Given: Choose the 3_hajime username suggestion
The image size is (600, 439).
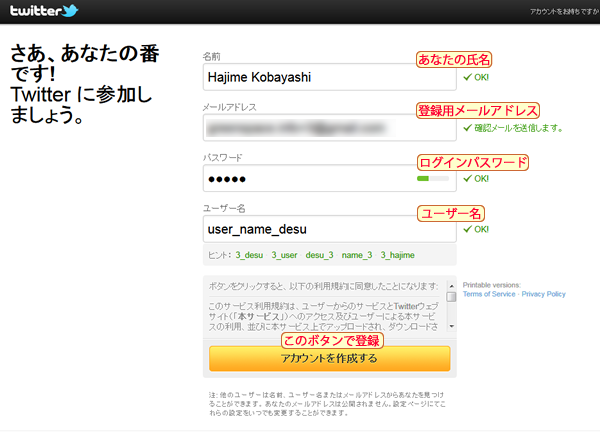Looking at the screenshot, I should tap(397, 255).
